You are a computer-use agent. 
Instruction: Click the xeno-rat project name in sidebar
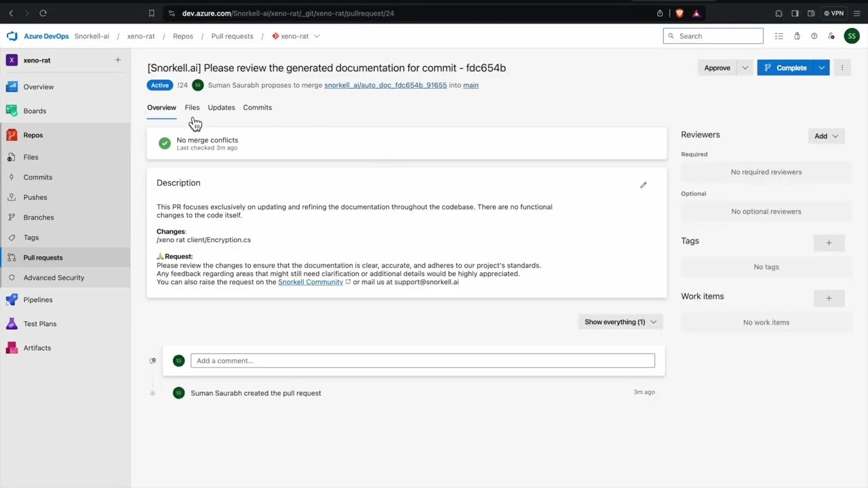pos(37,60)
